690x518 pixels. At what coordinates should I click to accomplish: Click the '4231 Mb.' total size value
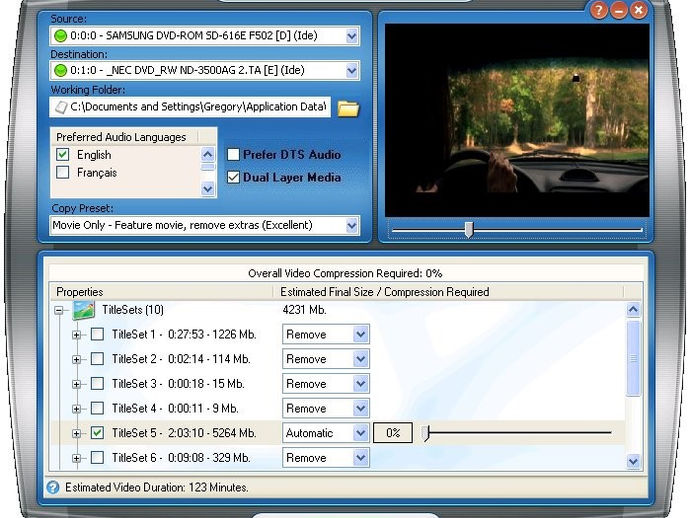pos(305,310)
